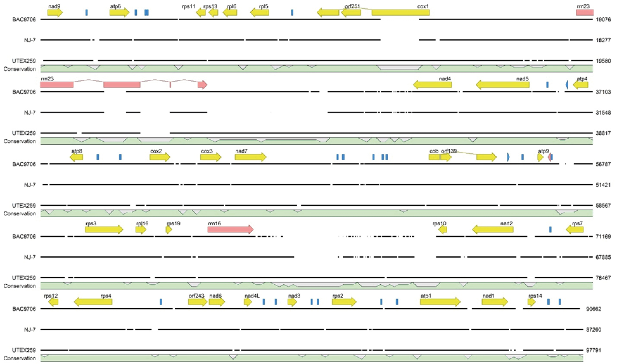Select the nad7 gene arrow

point(250,157)
